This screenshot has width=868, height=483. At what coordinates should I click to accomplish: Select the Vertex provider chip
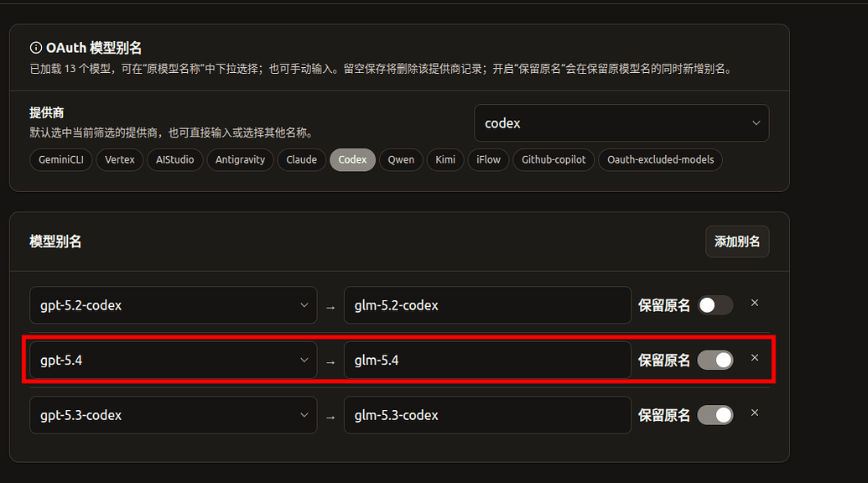(x=120, y=160)
